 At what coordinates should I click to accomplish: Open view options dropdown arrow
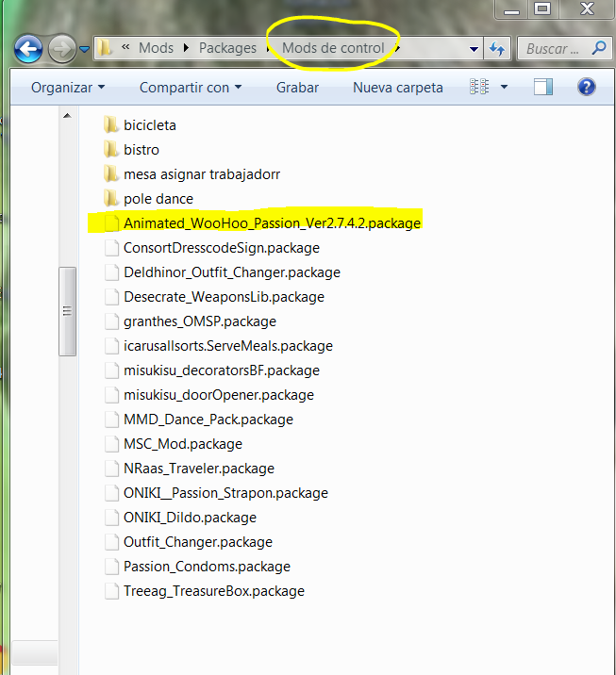click(x=504, y=87)
